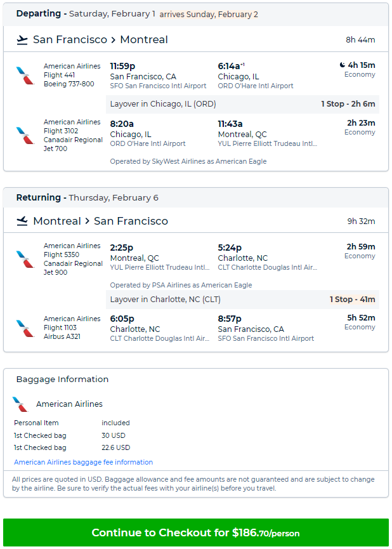This screenshot has width=392, height=549.
Task: Click the Returning Thursday, February 6 header
Action: (x=88, y=197)
